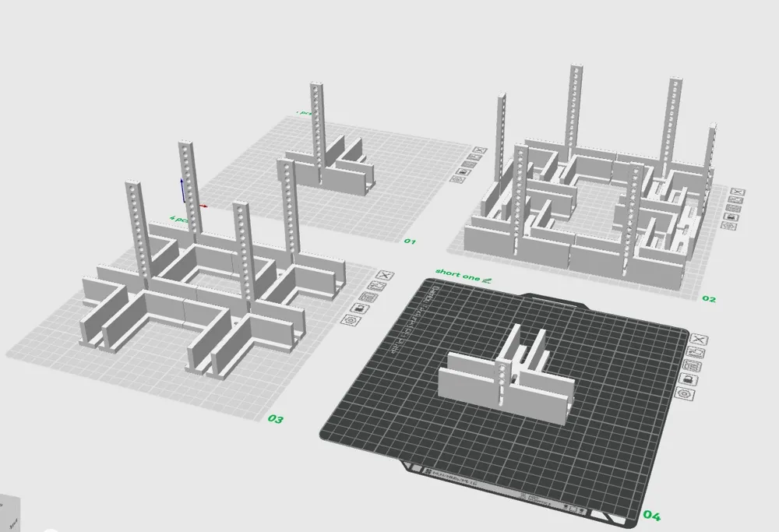This screenshot has width=779, height=532.
Task: Auto orient objects on plate 04
Action: tap(696, 353)
